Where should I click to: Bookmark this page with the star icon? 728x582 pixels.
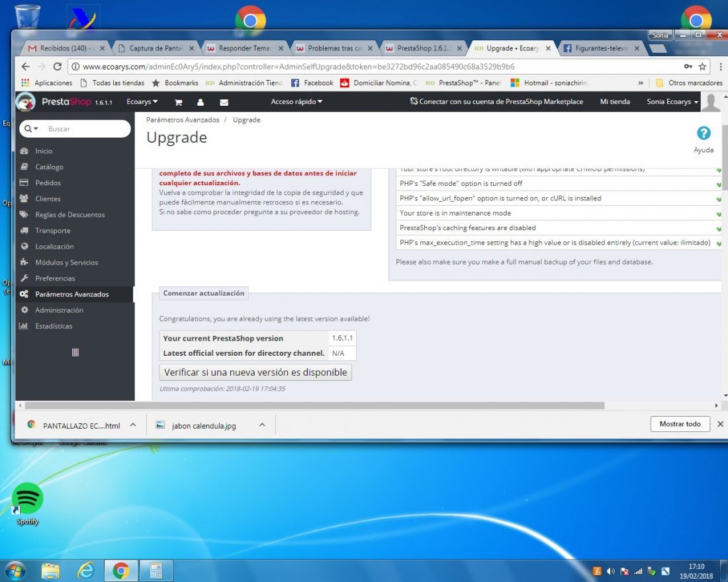tap(702, 66)
